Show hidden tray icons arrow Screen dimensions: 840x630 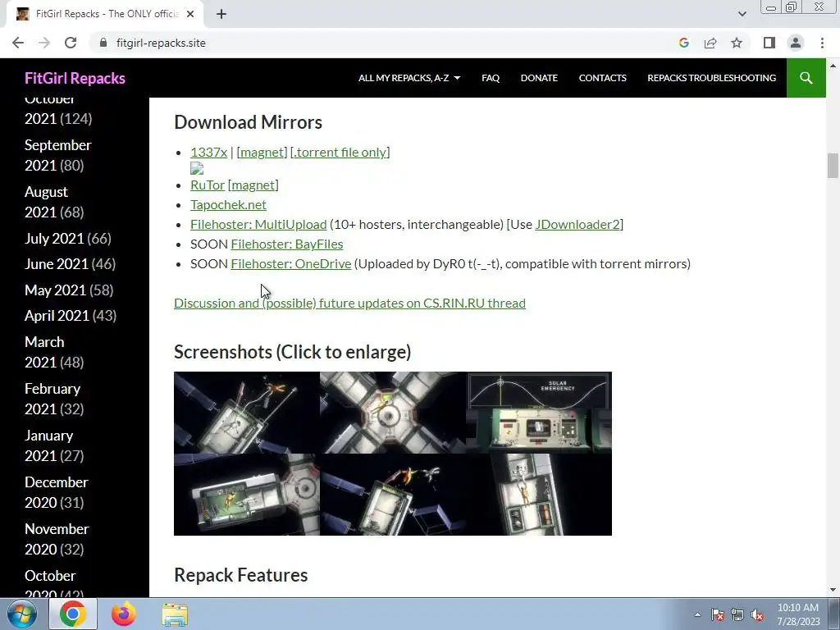(x=697, y=614)
